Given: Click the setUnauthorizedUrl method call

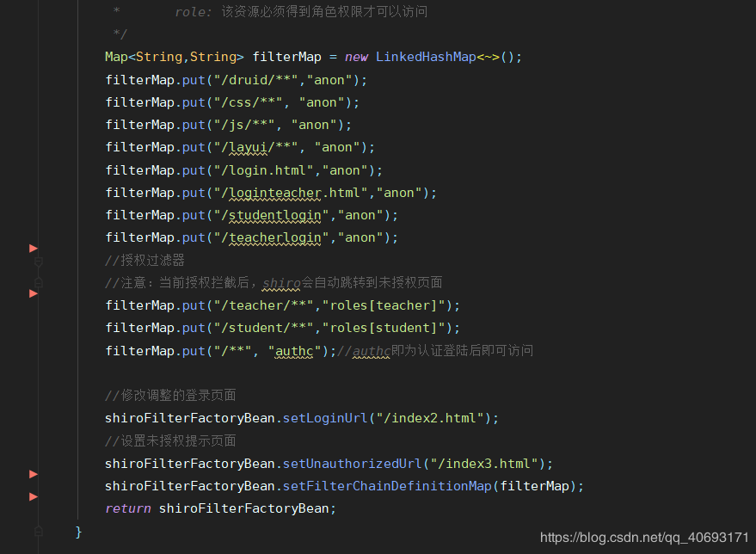Looking at the screenshot, I should 352,464.
